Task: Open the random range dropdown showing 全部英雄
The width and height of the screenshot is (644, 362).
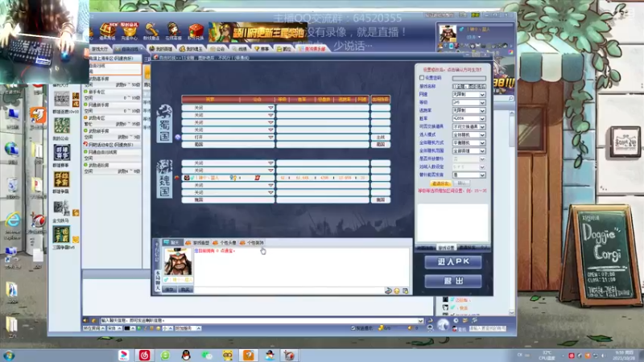Action: pyautogui.click(x=469, y=150)
